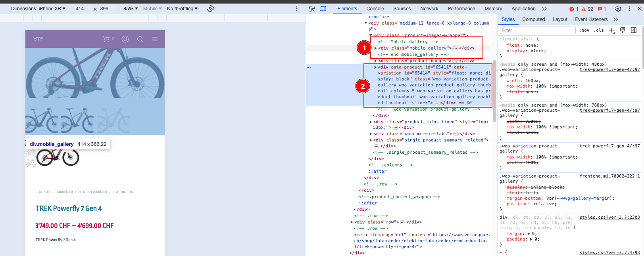Click the STARTSEITE breadcrumb link
The height and width of the screenshot is (256, 644).
pos(43,192)
